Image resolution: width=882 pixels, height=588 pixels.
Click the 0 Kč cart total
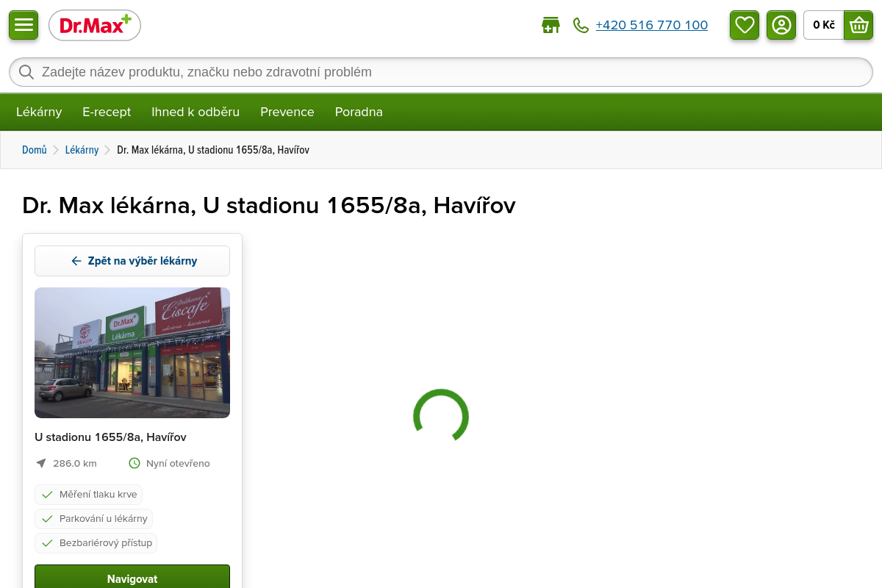click(x=824, y=25)
